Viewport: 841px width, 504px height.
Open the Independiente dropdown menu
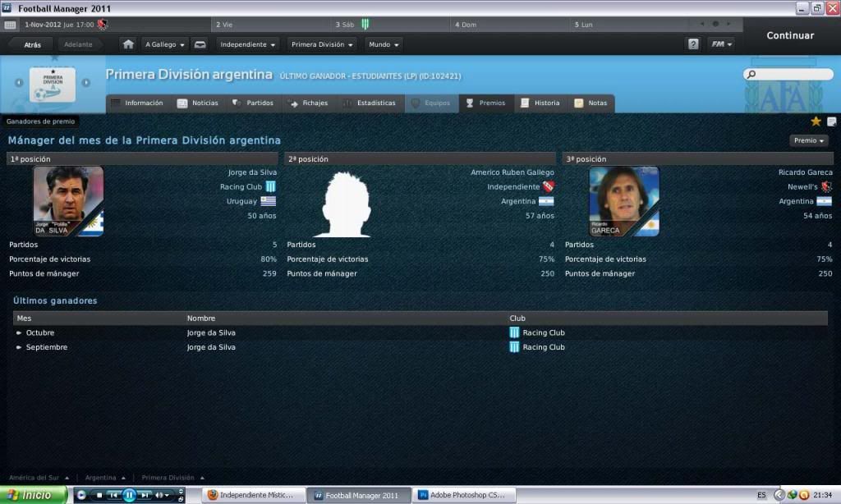(x=247, y=44)
